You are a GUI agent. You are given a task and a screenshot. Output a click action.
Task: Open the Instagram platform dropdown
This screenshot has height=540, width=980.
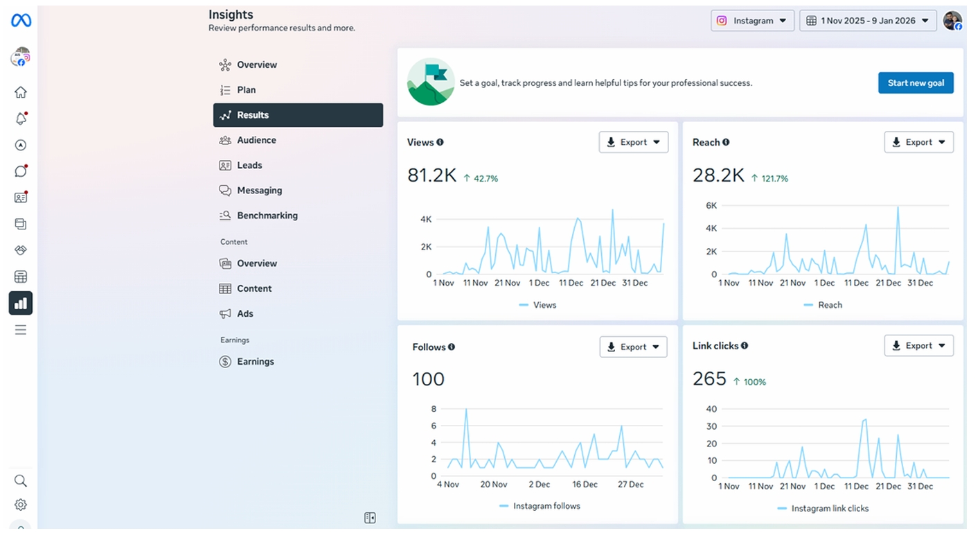752,21
